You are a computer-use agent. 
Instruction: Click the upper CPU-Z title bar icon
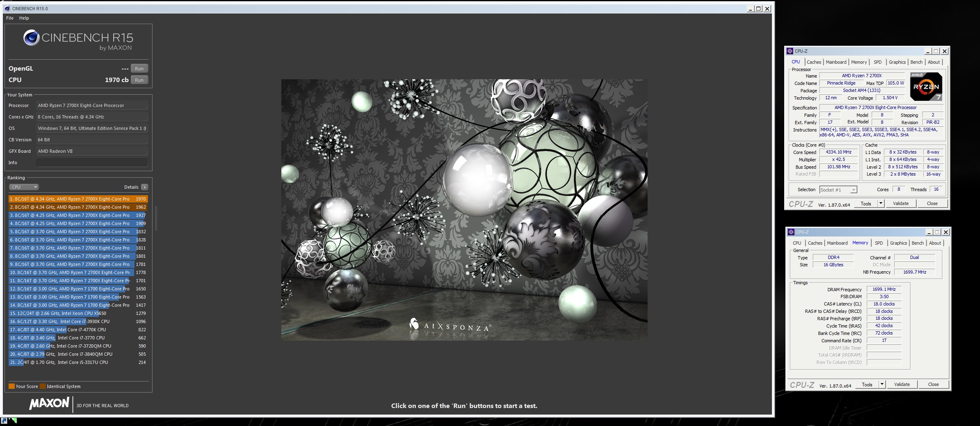tap(790, 51)
